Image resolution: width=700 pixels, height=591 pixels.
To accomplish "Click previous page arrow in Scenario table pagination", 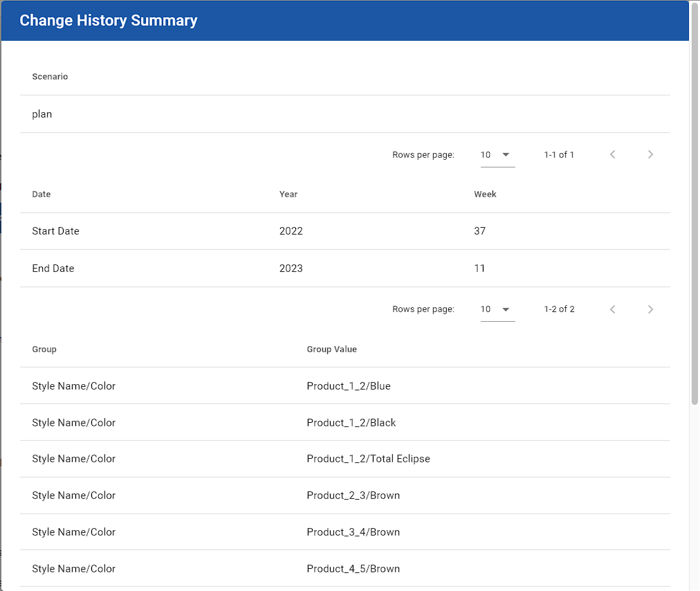I will [x=612, y=155].
